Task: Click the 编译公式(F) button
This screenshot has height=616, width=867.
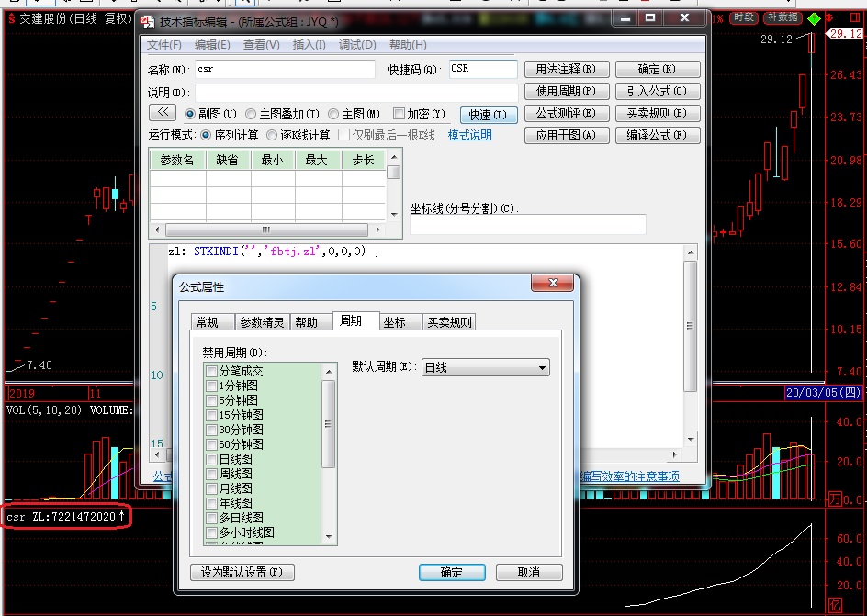Action: (657, 135)
